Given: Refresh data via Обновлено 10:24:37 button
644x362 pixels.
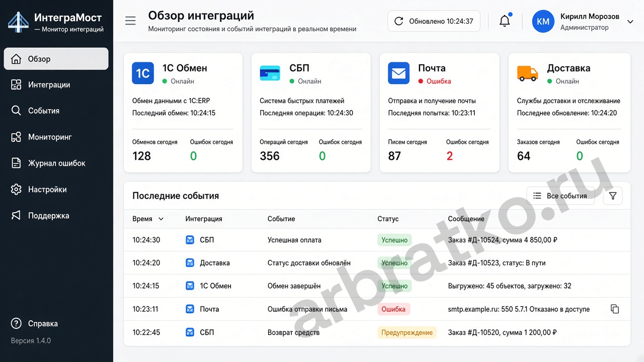Looking at the screenshot, I should 434,21.
